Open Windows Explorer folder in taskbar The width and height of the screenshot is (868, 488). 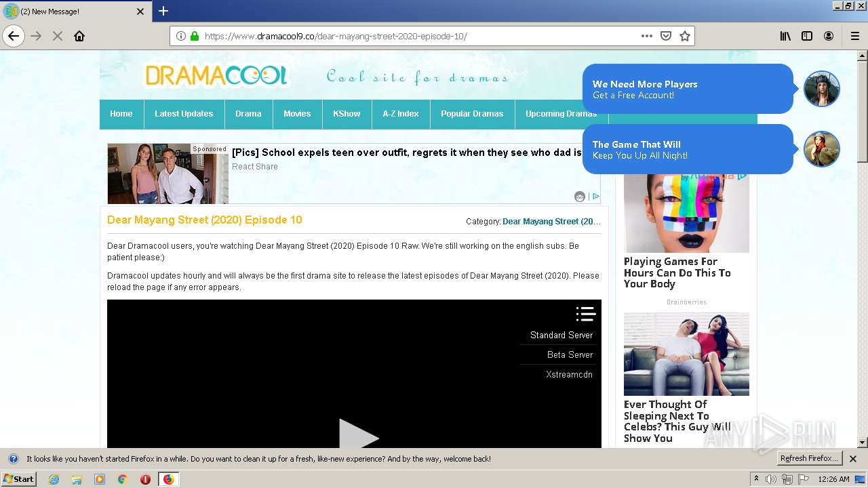click(x=77, y=479)
